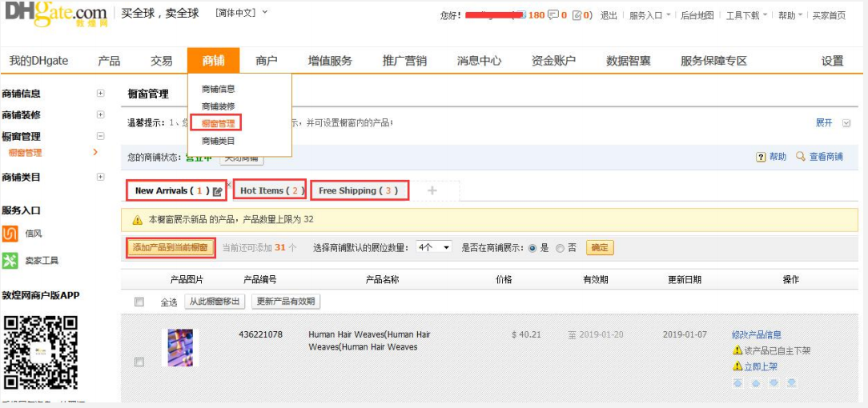
Task: Open the 数据智囊 menu tab
Action: coord(629,61)
